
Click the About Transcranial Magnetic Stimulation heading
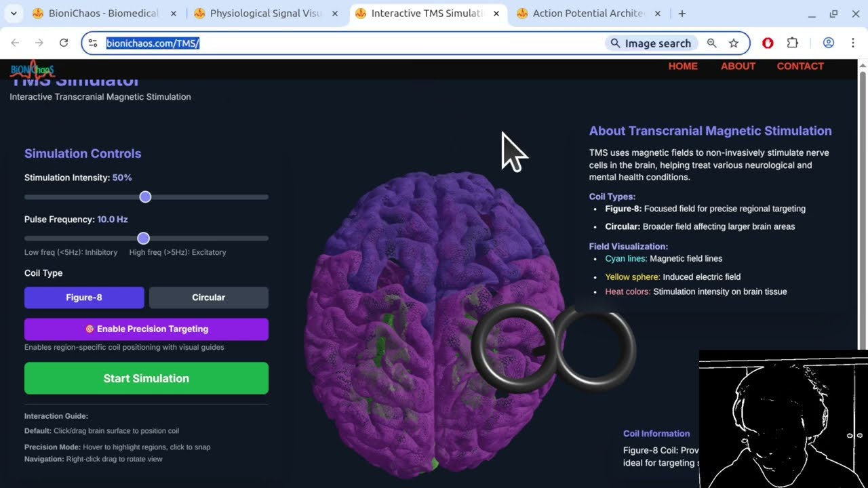point(710,131)
